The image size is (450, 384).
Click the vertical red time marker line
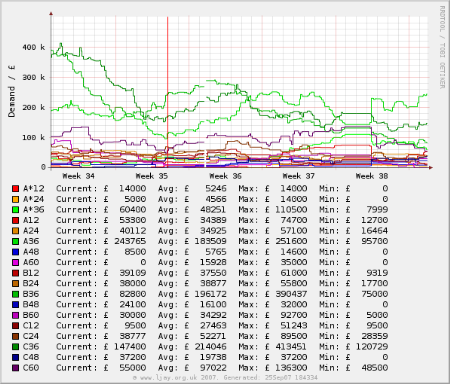pos(168,92)
